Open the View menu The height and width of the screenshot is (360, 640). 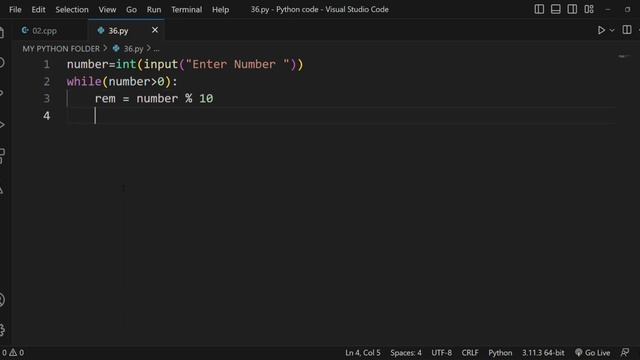pos(107,9)
